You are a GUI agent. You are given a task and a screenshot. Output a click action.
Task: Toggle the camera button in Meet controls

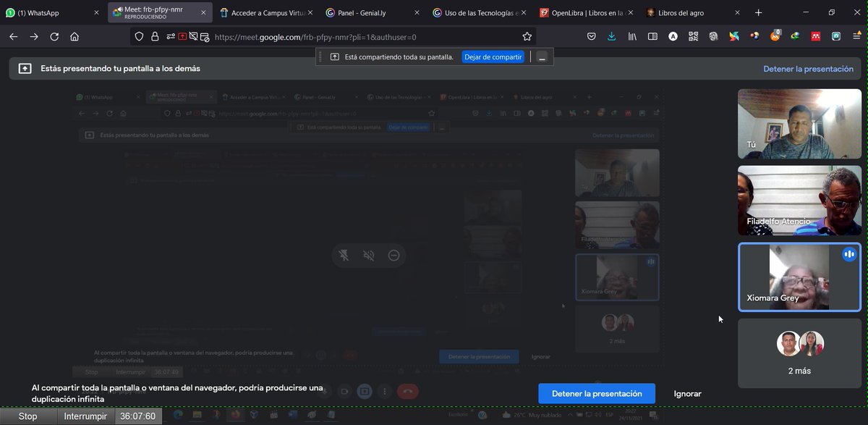coord(344,391)
